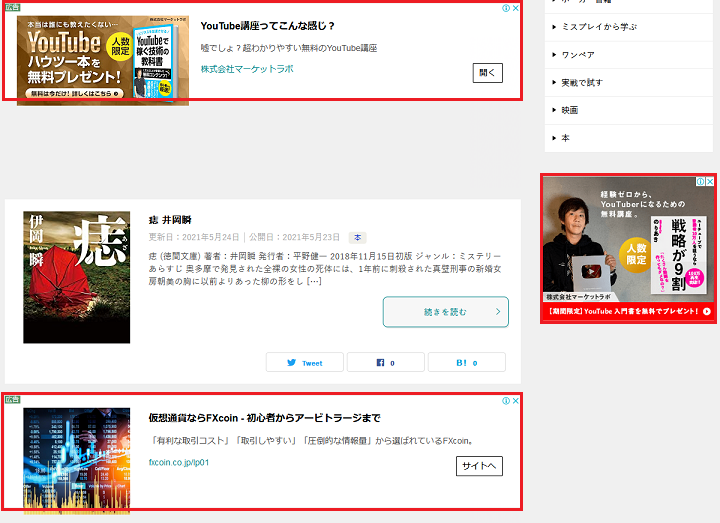Click the 本 category tag beside date
This screenshot has height=523, width=720.
coord(358,238)
